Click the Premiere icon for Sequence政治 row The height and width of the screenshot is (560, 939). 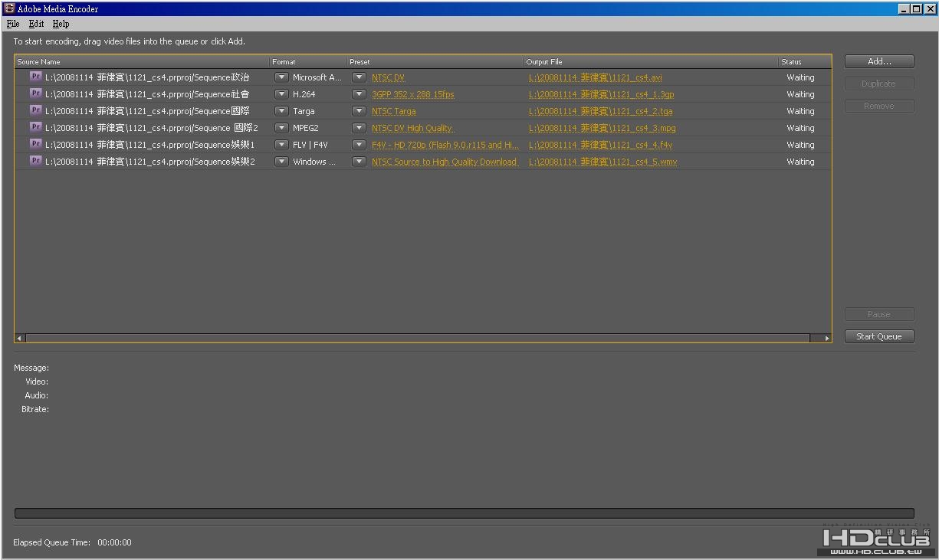(x=35, y=77)
